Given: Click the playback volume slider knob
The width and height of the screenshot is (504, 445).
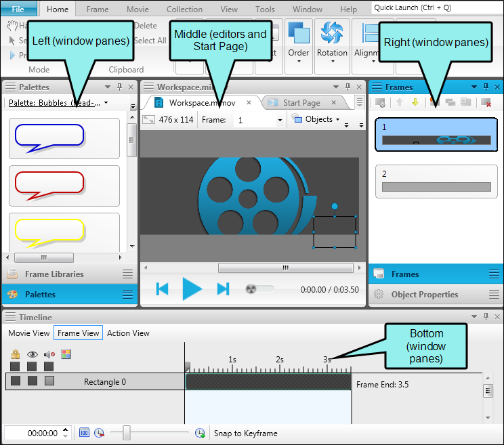Looking at the screenshot, I should [251, 289].
